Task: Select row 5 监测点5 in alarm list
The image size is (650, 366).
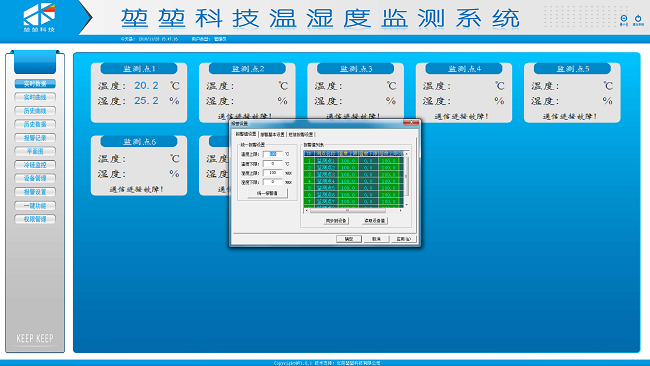Action: pyautogui.click(x=354, y=188)
